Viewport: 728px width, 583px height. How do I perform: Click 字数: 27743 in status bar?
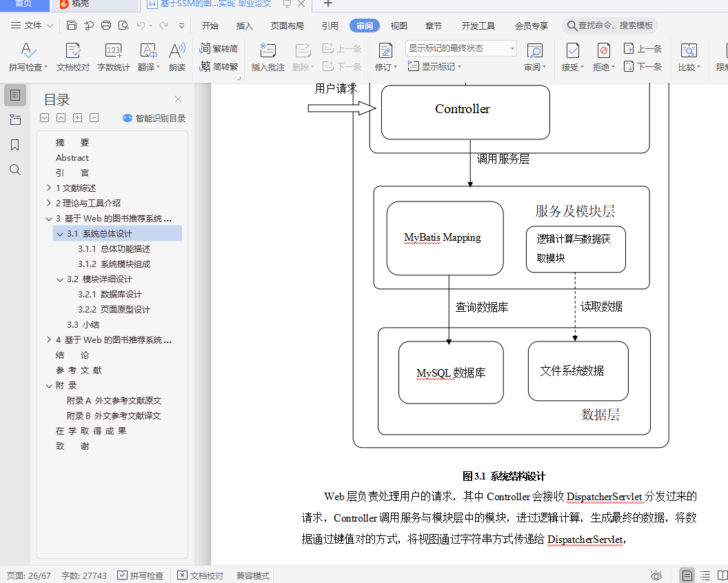(84, 575)
